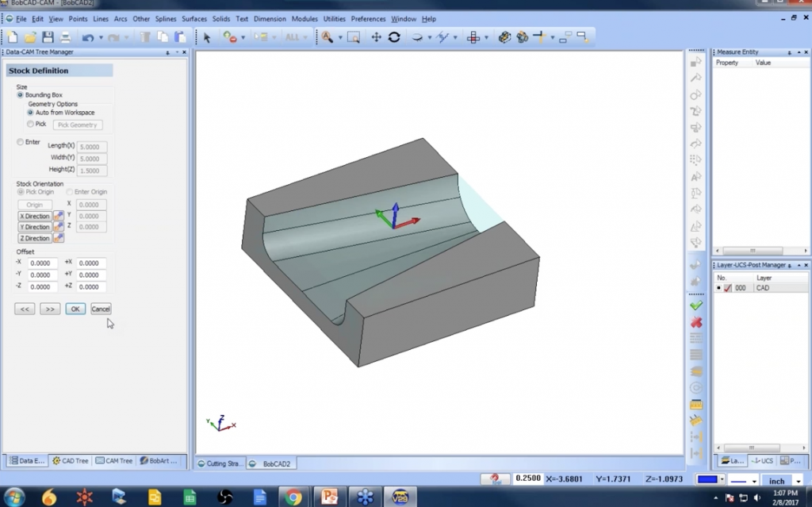The image size is (812, 507).
Task: Open Chrome from the taskbar
Action: tap(293, 497)
